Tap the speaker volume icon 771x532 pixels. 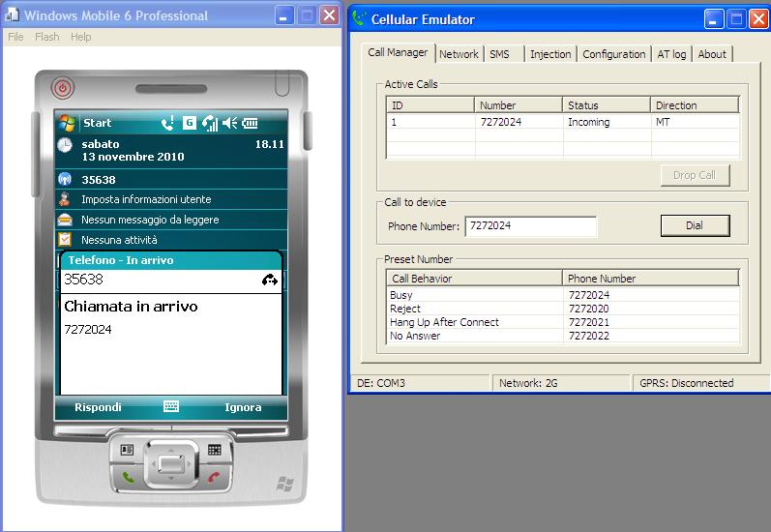229,123
